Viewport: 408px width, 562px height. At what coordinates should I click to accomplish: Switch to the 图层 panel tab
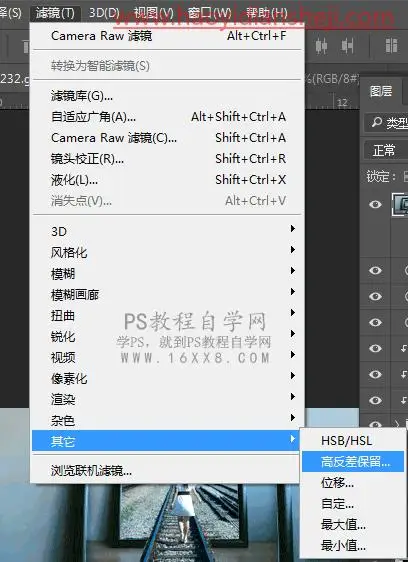pos(381,91)
